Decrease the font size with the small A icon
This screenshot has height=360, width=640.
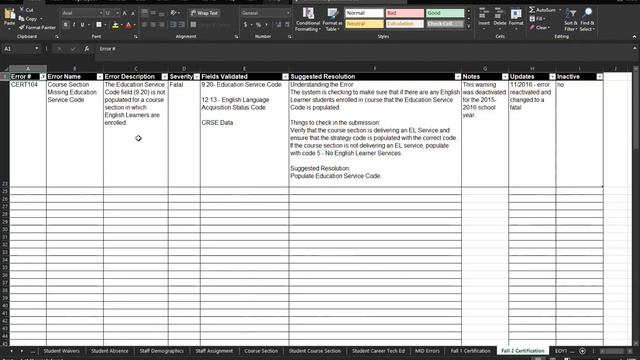133,13
